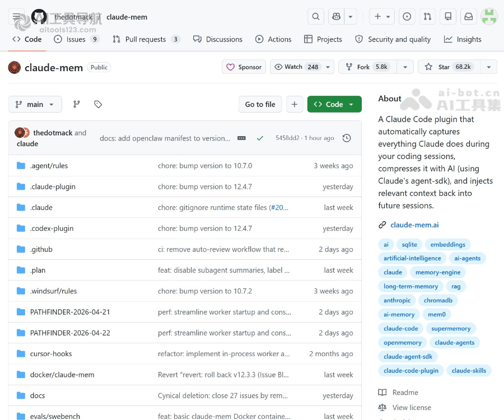Click the Sponsor button
This screenshot has height=420, width=504.
coord(244,67)
